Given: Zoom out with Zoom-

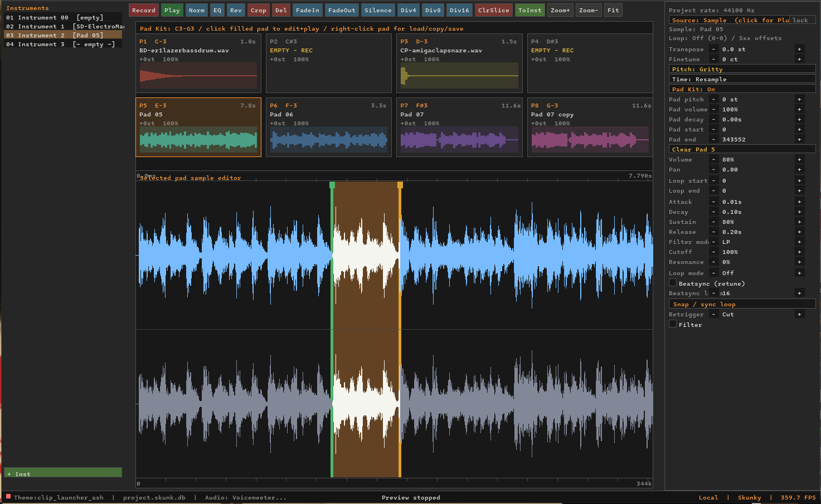Looking at the screenshot, I should [588, 10].
